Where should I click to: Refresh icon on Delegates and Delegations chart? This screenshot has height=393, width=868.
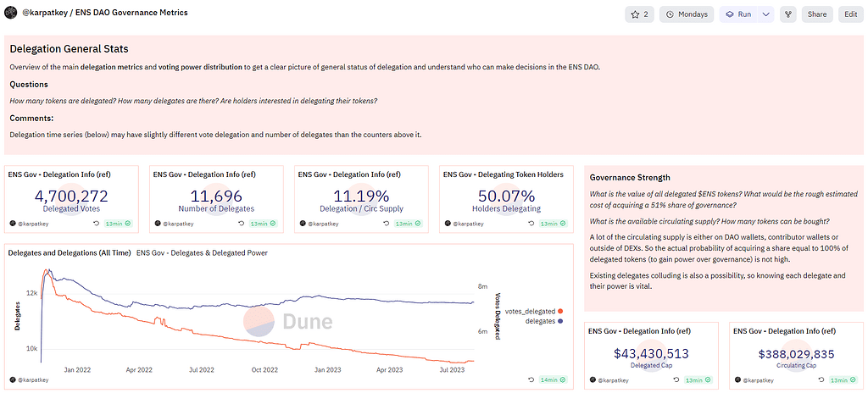pos(531,379)
